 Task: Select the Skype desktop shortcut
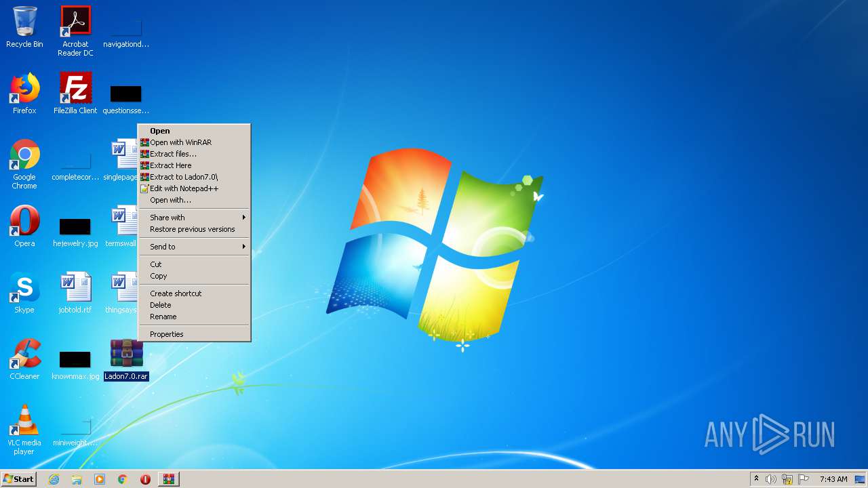click(x=24, y=293)
